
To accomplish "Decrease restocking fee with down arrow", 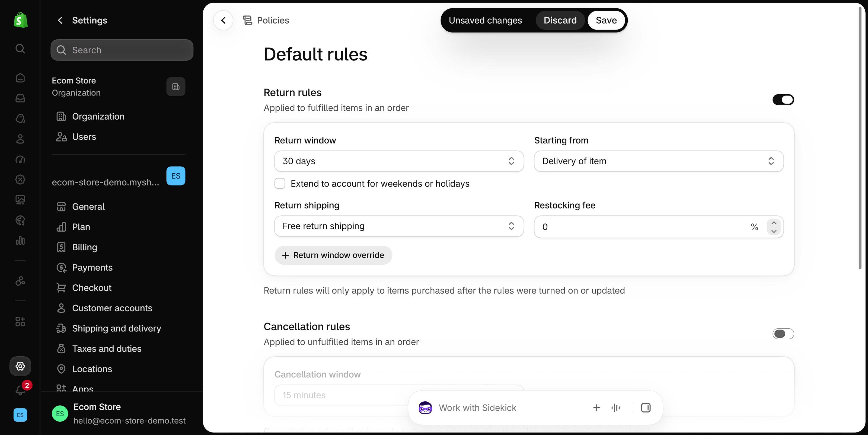I will (774, 231).
